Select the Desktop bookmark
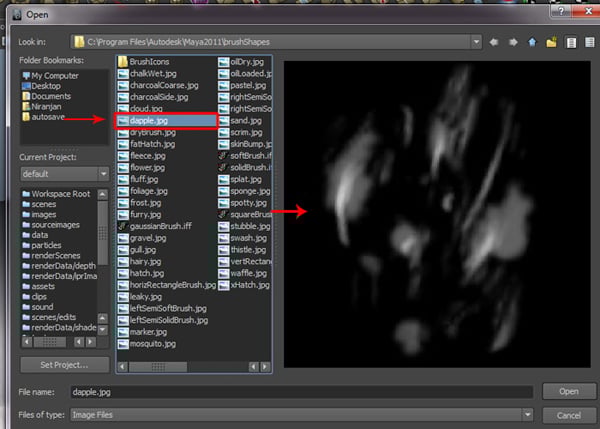Screen dimensions: 600x429 click(41, 86)
